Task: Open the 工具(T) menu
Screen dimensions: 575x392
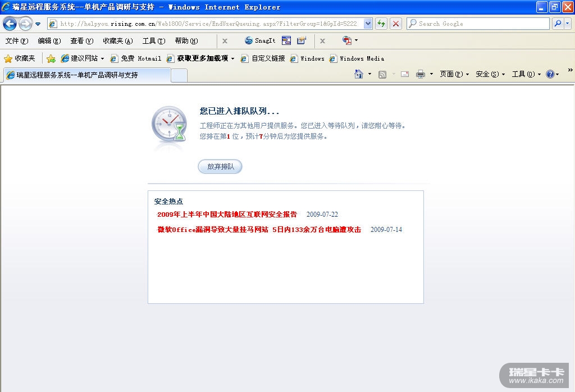Action: [x=154, y=40]
